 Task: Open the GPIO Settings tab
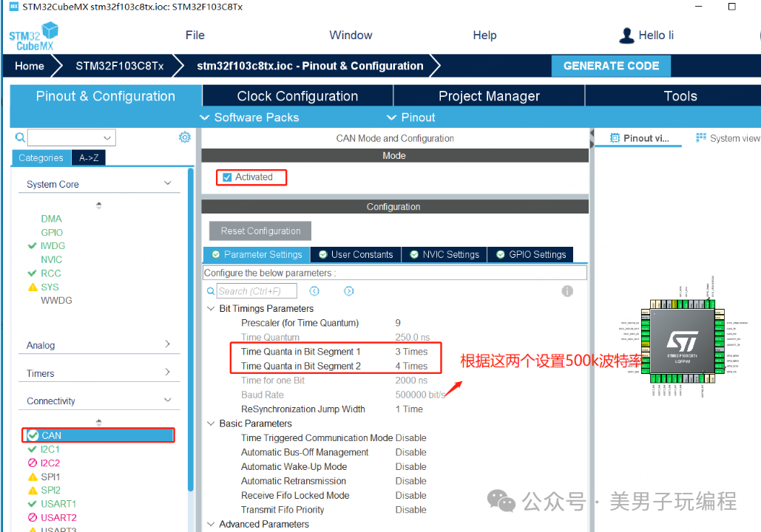pos(531,255)
